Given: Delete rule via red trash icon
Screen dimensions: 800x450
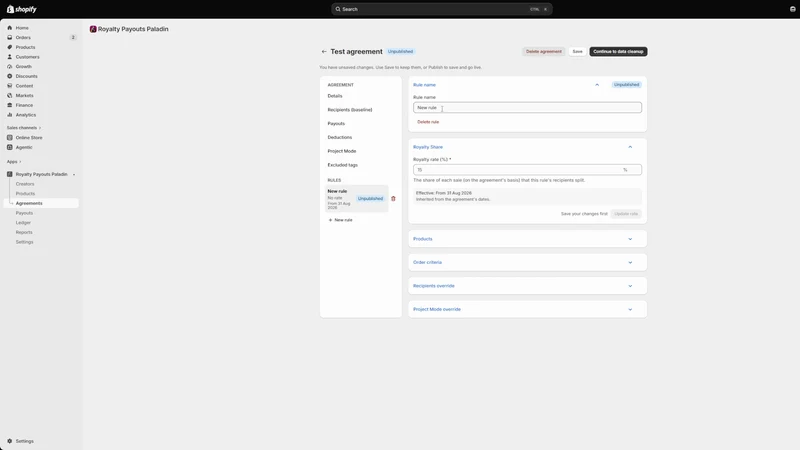Looking at the screenshot, I should click(x=393, y=198).
